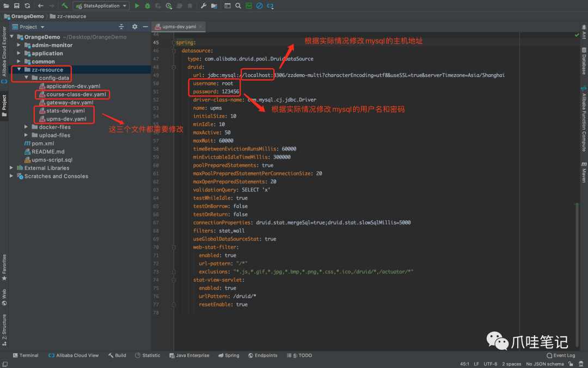Open the Build tool tab
Viewport: 588px width, 368px height.
pyautogui.click(x=117, y=355)
